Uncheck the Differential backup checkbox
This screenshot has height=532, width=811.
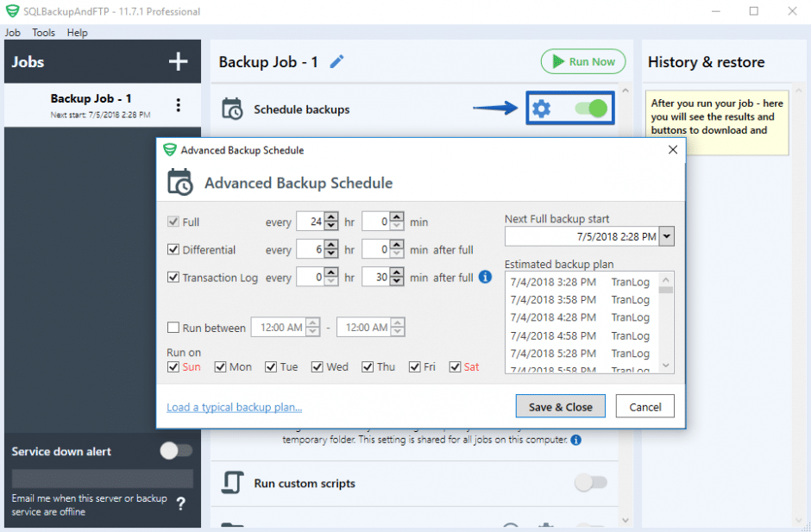point(172,249)
